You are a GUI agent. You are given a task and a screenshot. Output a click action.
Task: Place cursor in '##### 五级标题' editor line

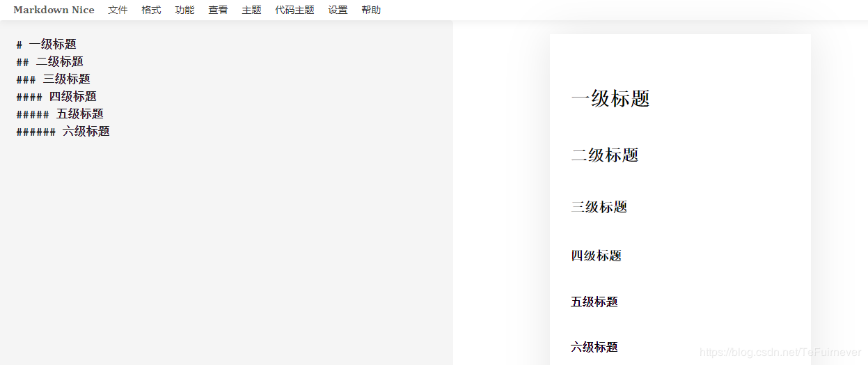tap(60, 114)
